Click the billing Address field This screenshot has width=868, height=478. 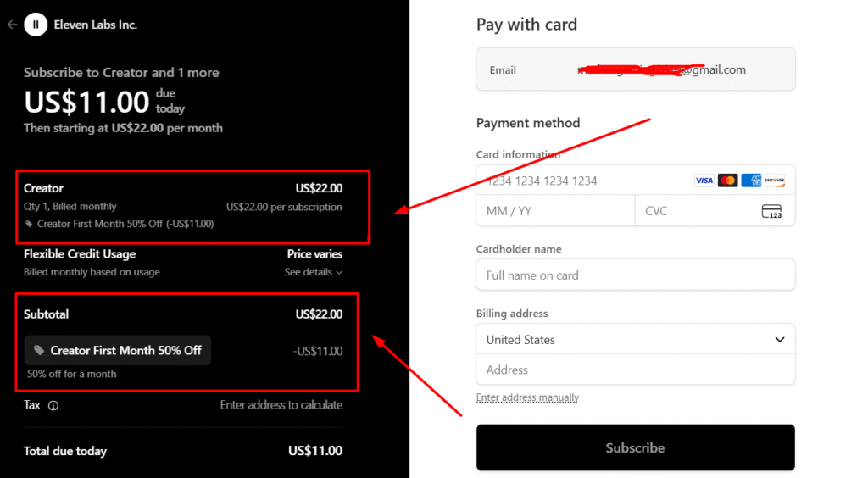(x=636, y=370)
